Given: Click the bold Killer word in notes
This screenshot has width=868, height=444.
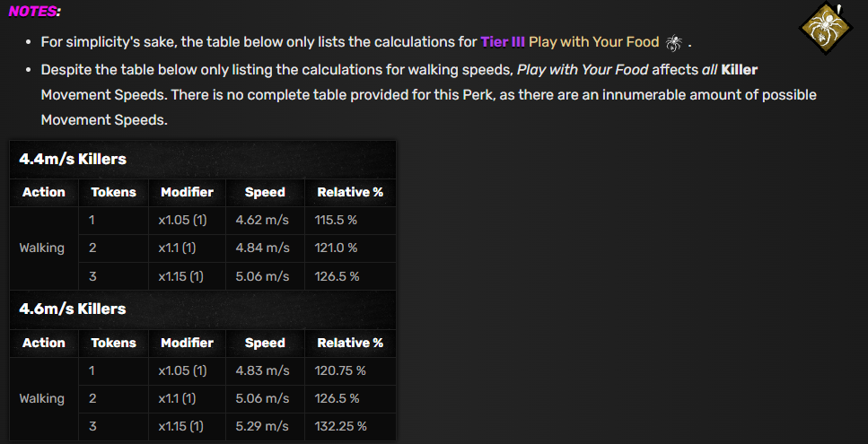Looking at the screenshot, I should click(739, 70).
